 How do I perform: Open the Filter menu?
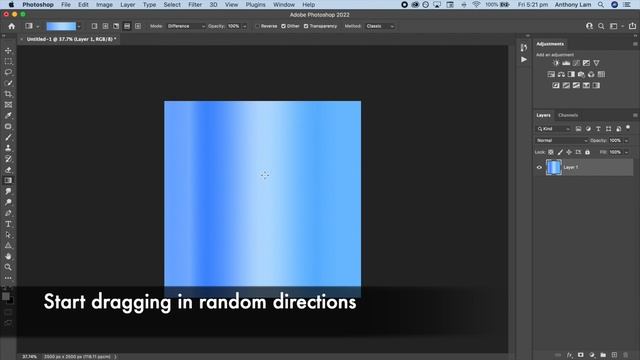pos(195,4)
